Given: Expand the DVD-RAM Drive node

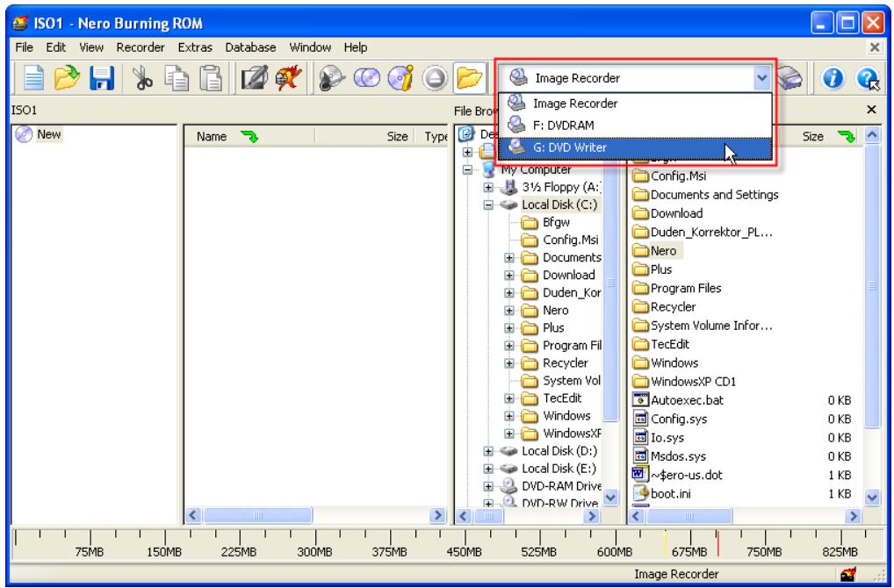Looking at the screenshot, I should click(488, 486).
